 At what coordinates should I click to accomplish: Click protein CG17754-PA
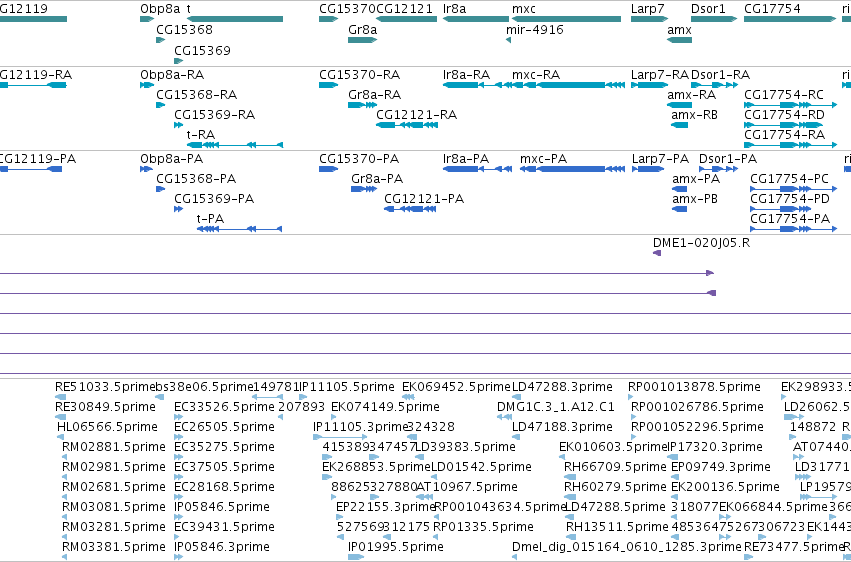pos(793,229)
